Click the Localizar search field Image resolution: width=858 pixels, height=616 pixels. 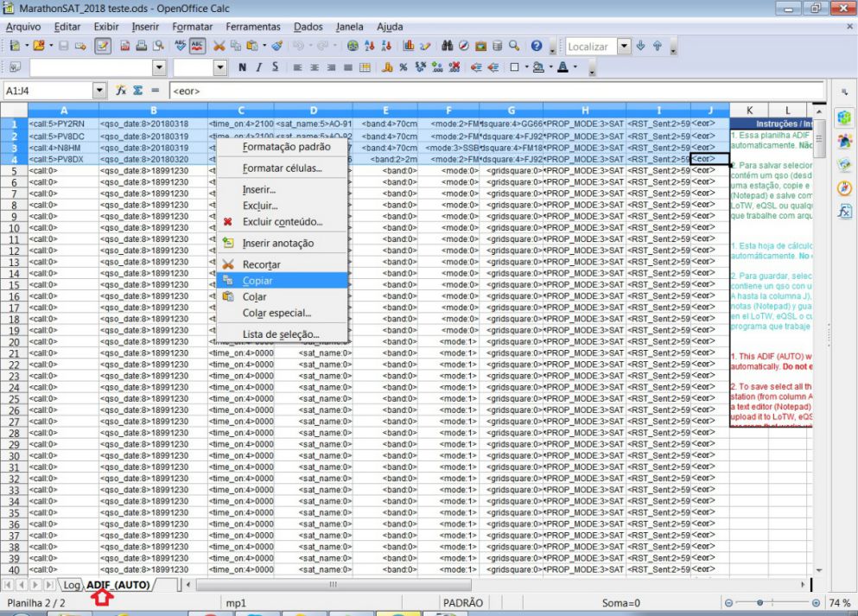[x=589, y=47]
